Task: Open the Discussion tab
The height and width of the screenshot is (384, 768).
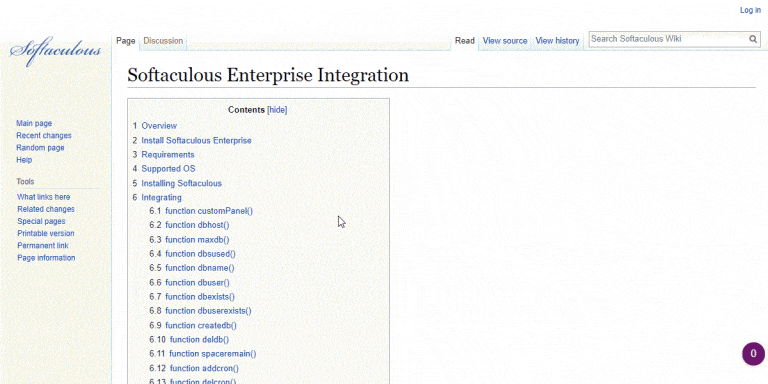Action: pyautogui.click(x=163, y=41)
